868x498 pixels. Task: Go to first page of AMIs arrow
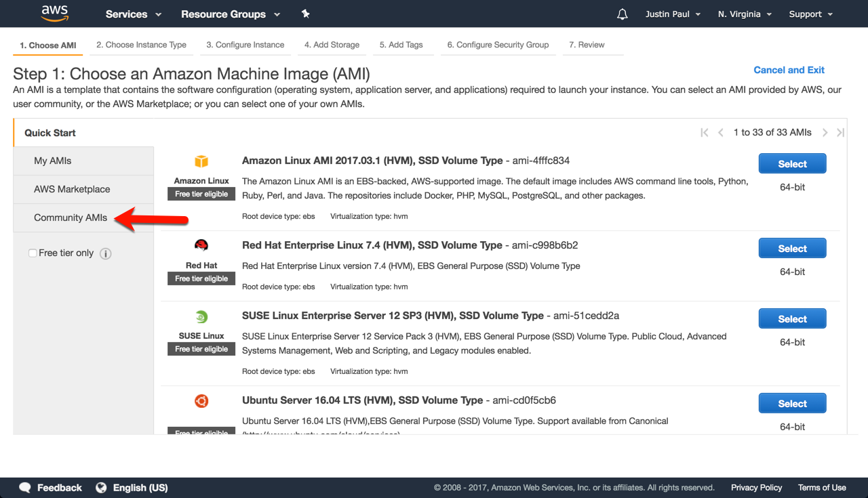705,133
